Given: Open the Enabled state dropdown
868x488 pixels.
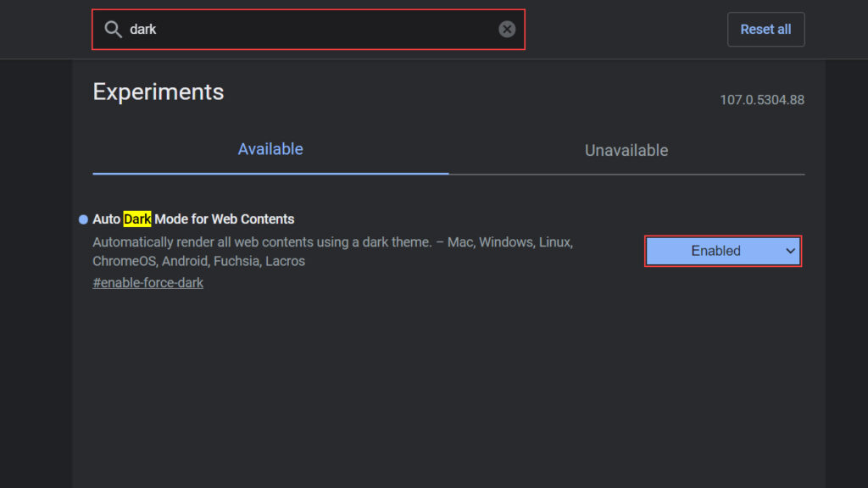Looking at the screenshot, I should [723, 251].
